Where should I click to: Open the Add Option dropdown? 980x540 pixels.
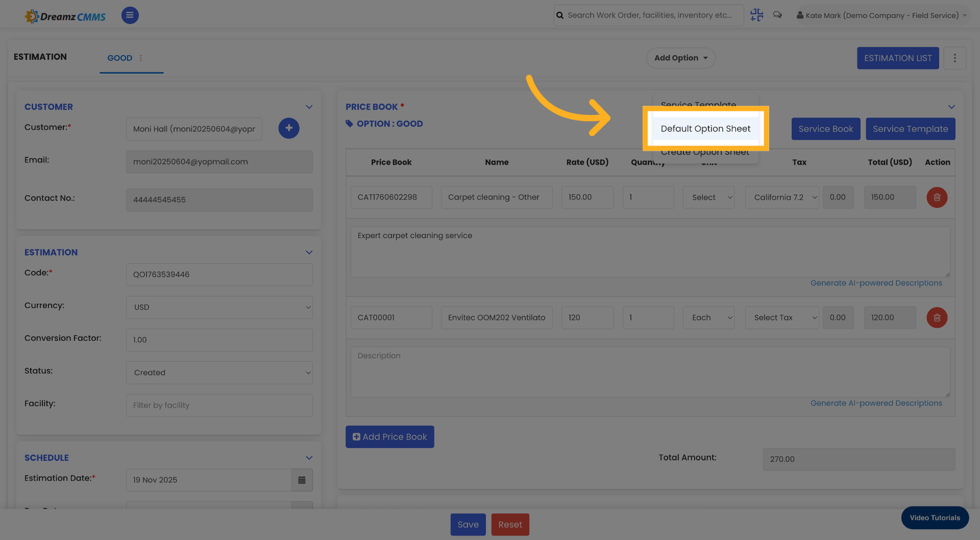681,58
